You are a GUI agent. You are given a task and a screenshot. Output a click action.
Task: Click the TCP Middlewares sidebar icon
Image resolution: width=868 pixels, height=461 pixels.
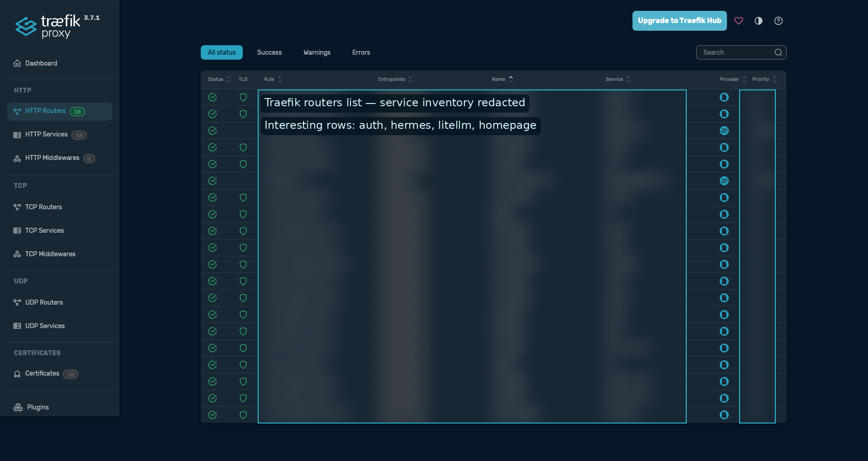[17, 254]
